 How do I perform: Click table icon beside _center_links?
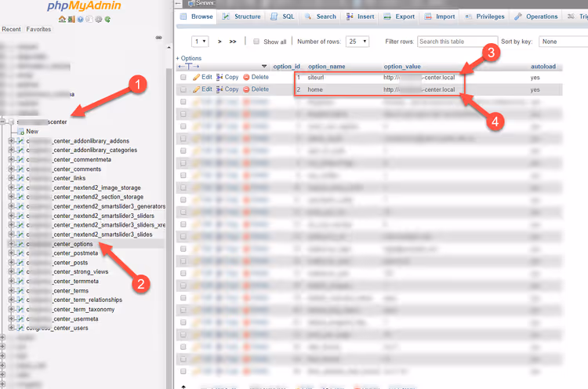20,179
